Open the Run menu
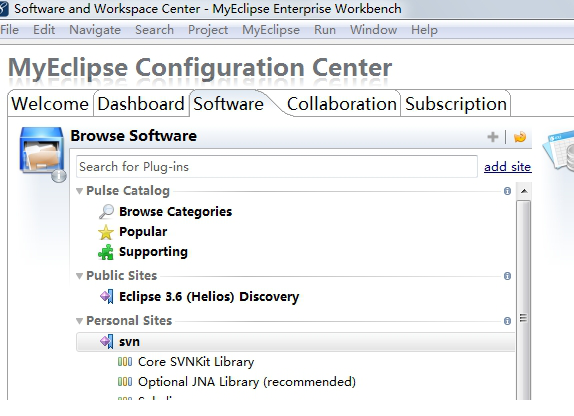The height and width of the screenshot is (416, 574). [325, 30]
